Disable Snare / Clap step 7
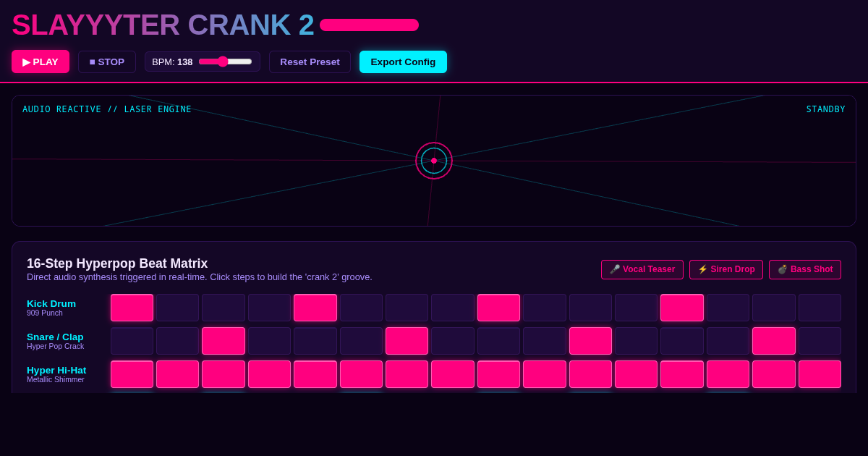The width and height of the screenshot is (868, 456). [407, 341]
